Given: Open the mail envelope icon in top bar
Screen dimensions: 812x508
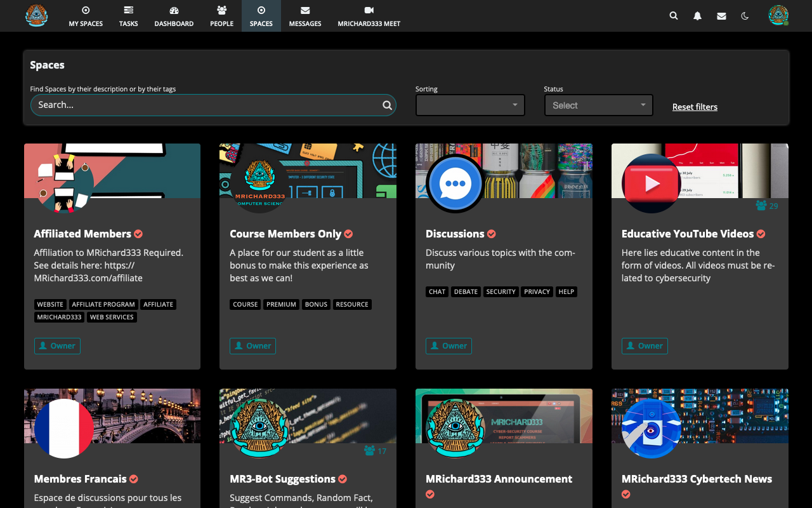Looking at the screenshot, I should pos(721,16).
